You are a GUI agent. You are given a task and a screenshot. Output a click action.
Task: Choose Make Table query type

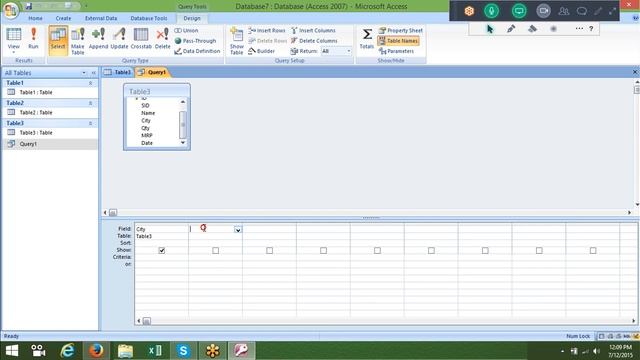point(78,41)
